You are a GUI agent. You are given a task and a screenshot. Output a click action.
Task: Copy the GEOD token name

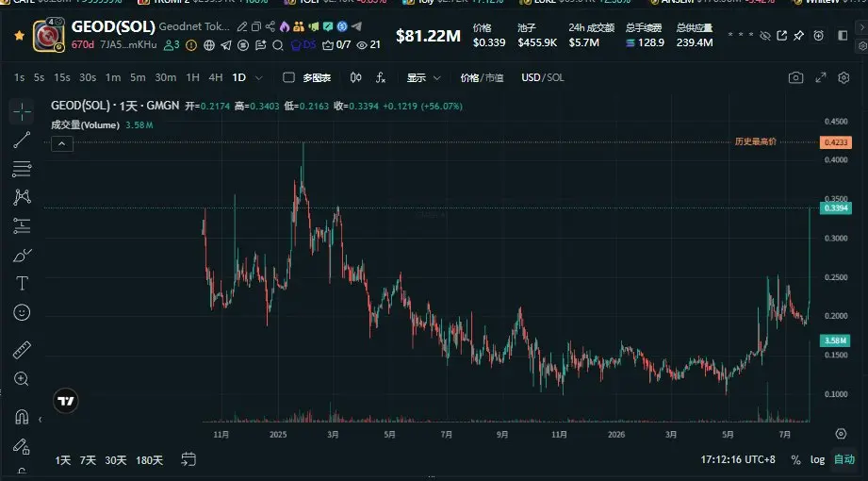(x=255, y=26)
